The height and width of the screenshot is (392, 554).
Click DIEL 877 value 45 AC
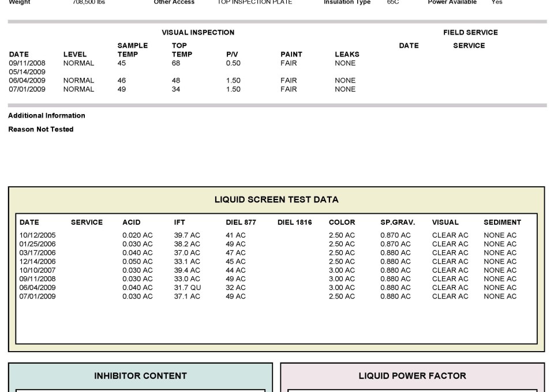pyautogui.click(x=235, y=262)
